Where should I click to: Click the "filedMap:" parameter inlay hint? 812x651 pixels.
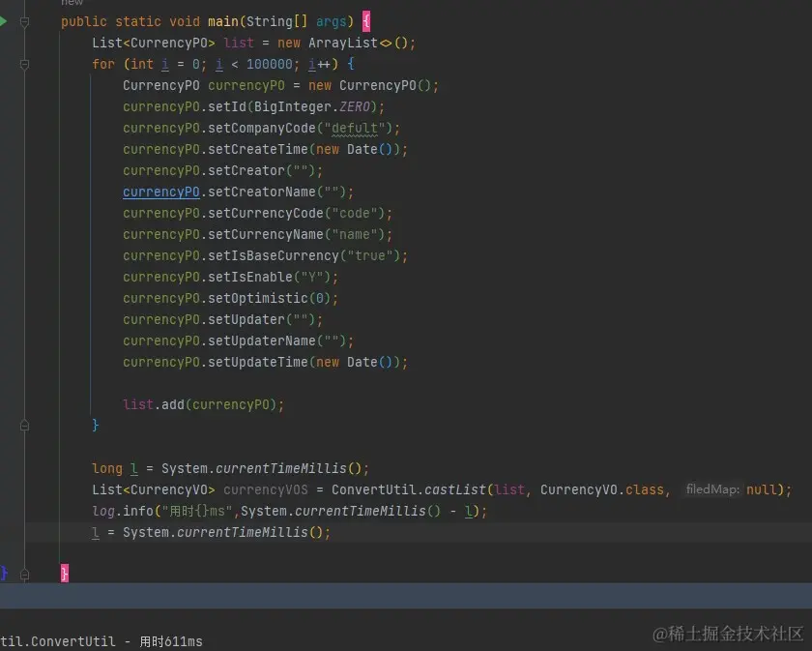coord(712,489)
